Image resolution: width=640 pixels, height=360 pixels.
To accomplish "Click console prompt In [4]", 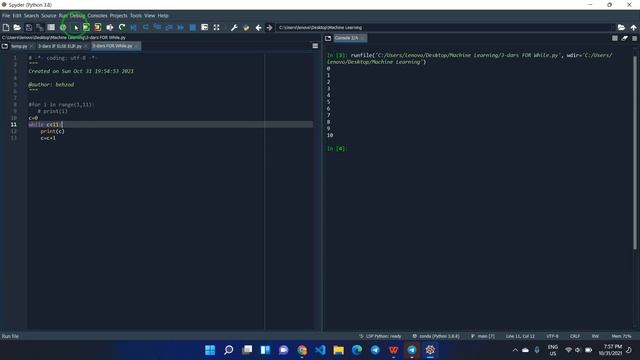I will pyautogui.click(x=336, y=149).
